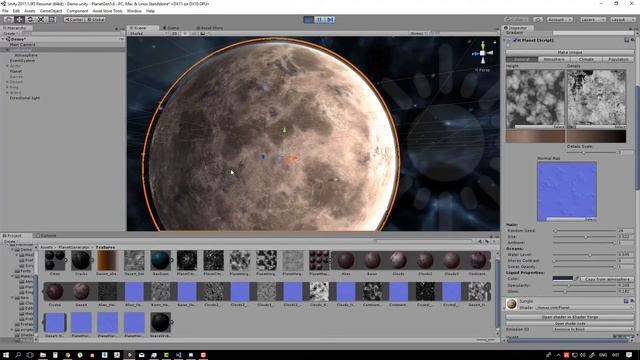This screenshot has width=640, height=360.
Task: Switch to the Climate tab in Inspector
Action: [x=586, y=60]
